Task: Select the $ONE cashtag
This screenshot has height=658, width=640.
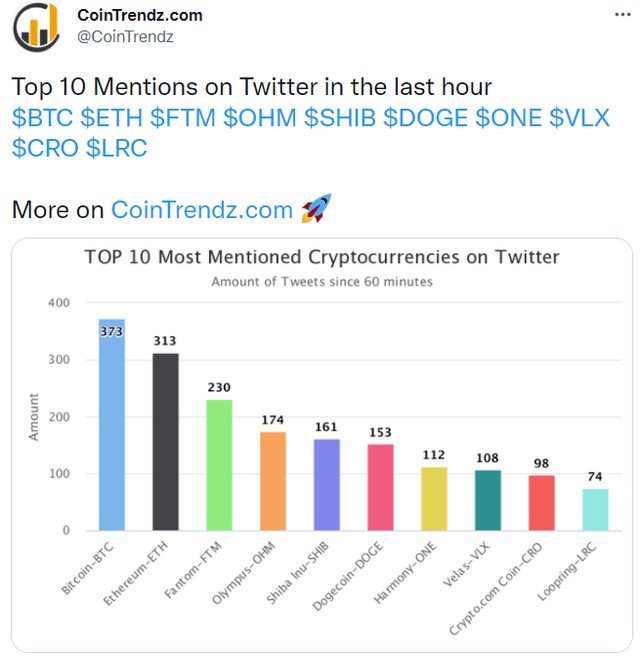Action: tap(509, 118)
